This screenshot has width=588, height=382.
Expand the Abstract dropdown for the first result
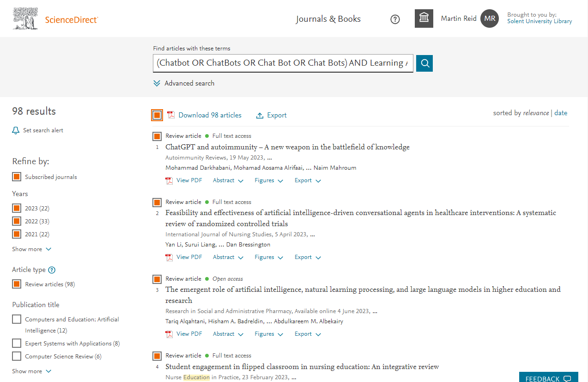228,180
